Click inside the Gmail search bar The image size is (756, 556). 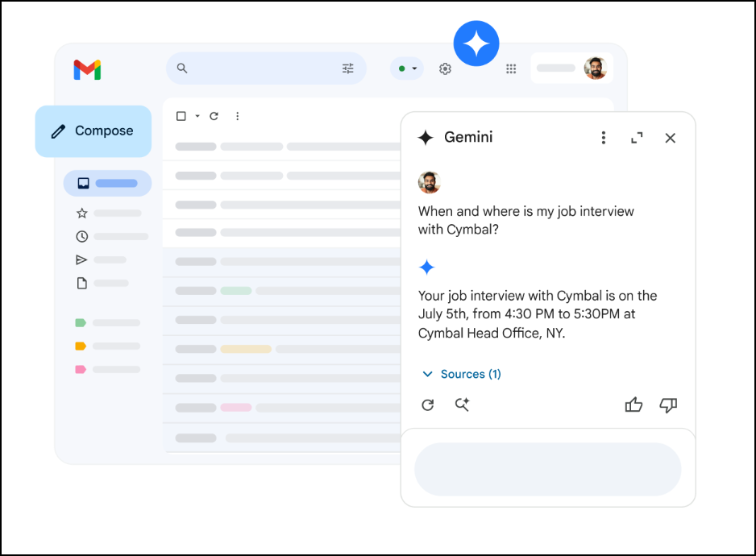coord(266,68)
